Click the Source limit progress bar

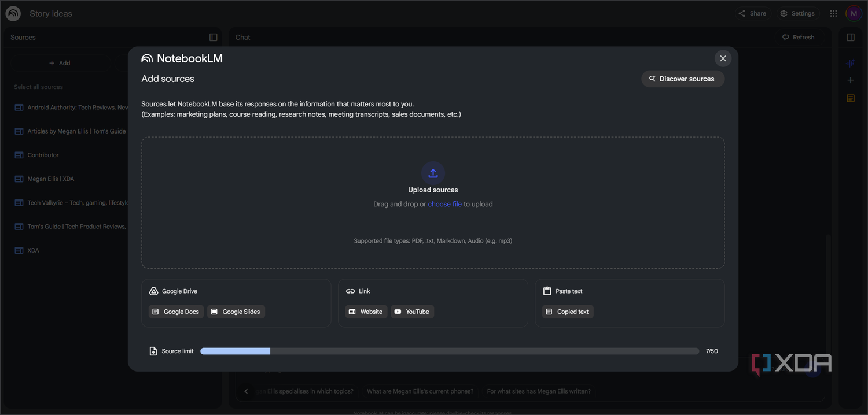click(x=450, y=351)
